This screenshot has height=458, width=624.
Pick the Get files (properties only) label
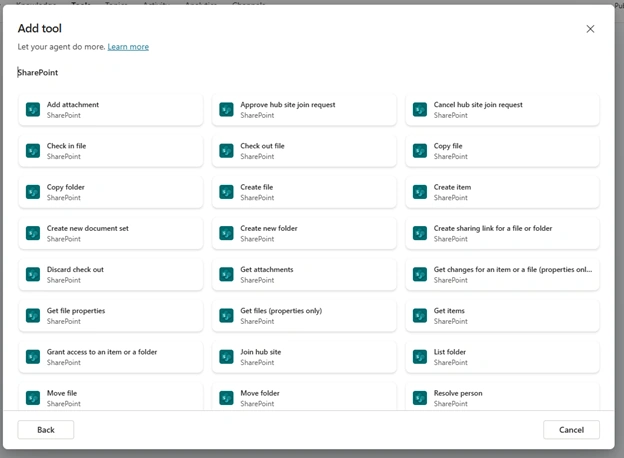pyautogui.click(x=281, y=311)
